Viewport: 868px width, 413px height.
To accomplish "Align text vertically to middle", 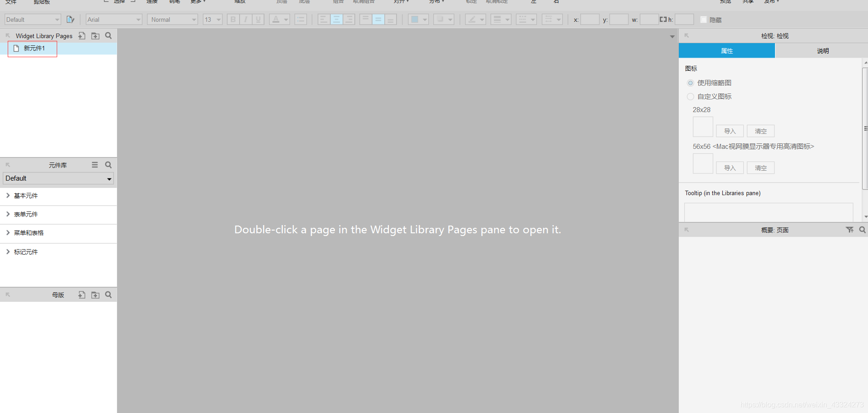I will (x=378, y=20).
